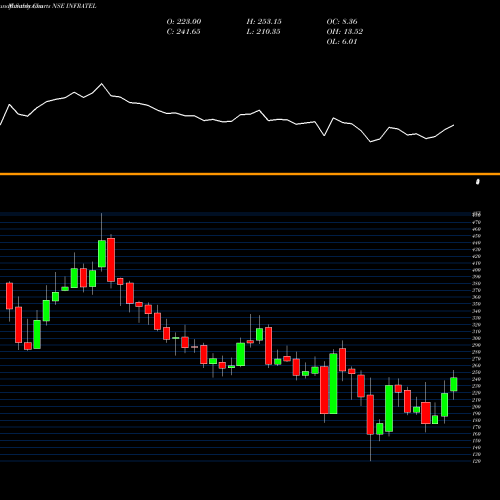Click the 370 price axis label
This screenshot has height=500, width=500.
477,290
